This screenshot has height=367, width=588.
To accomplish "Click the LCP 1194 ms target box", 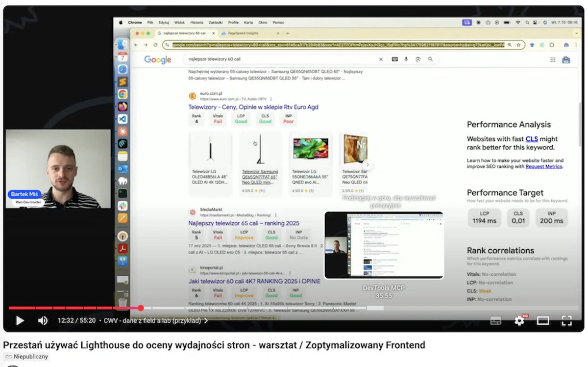I will click(x=485, y=217).
